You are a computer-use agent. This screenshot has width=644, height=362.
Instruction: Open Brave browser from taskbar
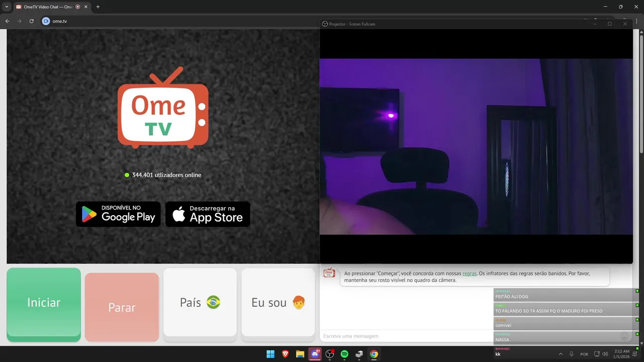click(x=285, y=354)
